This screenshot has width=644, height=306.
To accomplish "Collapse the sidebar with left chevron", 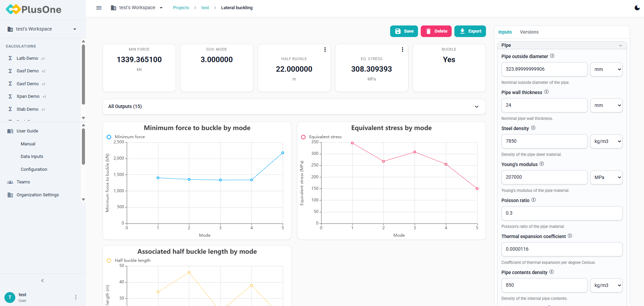I will point(42,281).
